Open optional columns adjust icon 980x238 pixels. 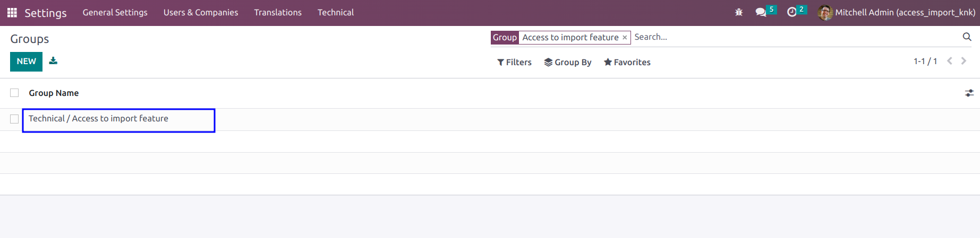point(969,93)
